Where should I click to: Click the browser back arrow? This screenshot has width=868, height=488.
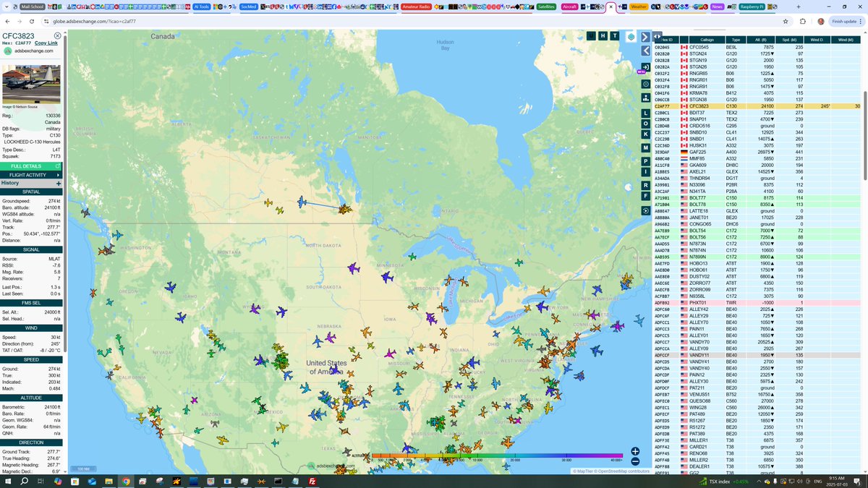pos(8,21)
